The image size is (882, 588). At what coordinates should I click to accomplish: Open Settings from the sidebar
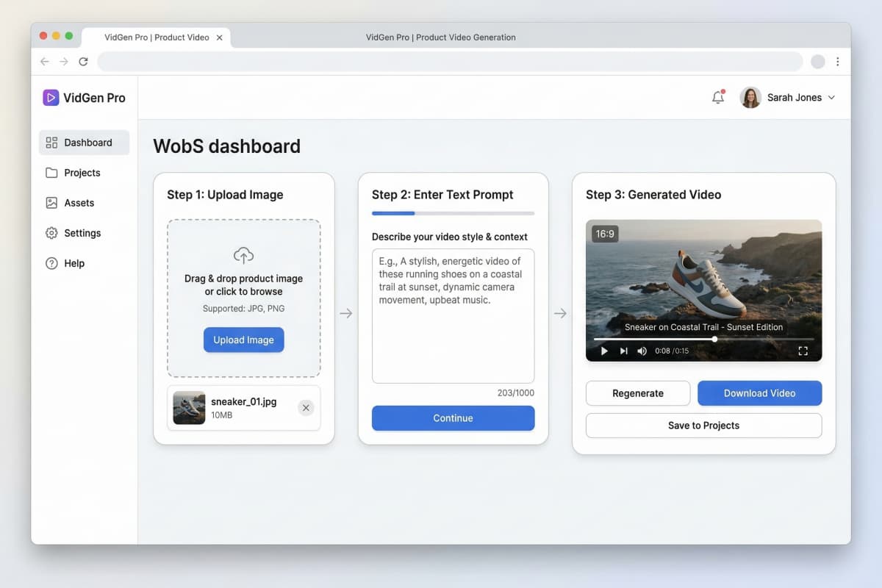coord(82,233)
